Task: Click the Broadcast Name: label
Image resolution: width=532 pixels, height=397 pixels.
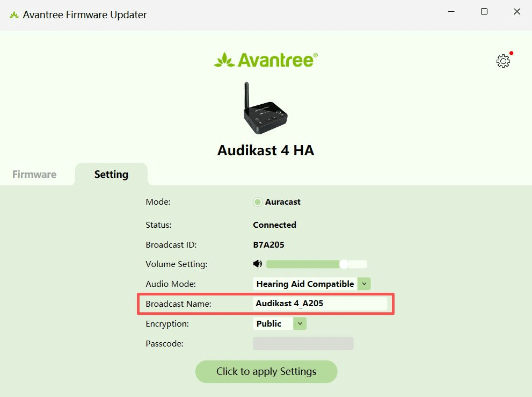Action: click(x=178, y=304)
